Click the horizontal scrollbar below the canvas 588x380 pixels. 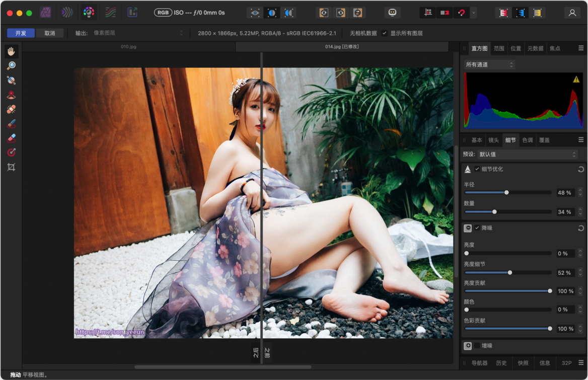tap(223, 367)
